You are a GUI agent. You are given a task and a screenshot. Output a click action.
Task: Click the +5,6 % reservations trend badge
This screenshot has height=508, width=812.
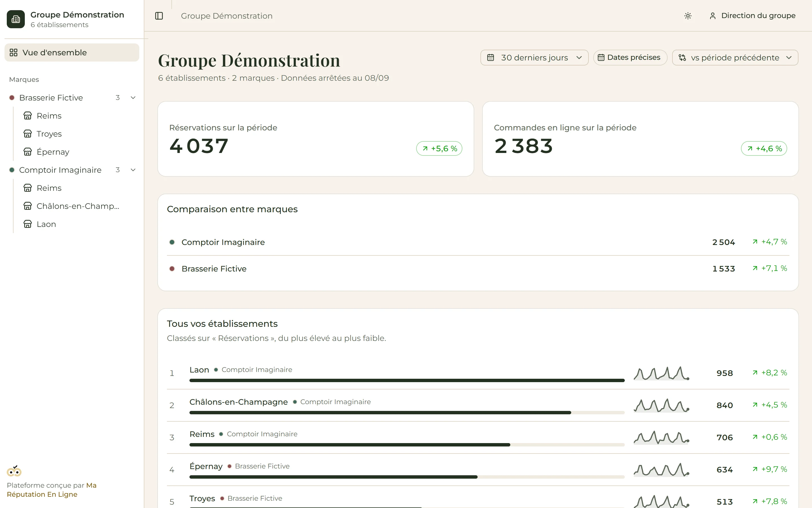(x=439, y=148)
